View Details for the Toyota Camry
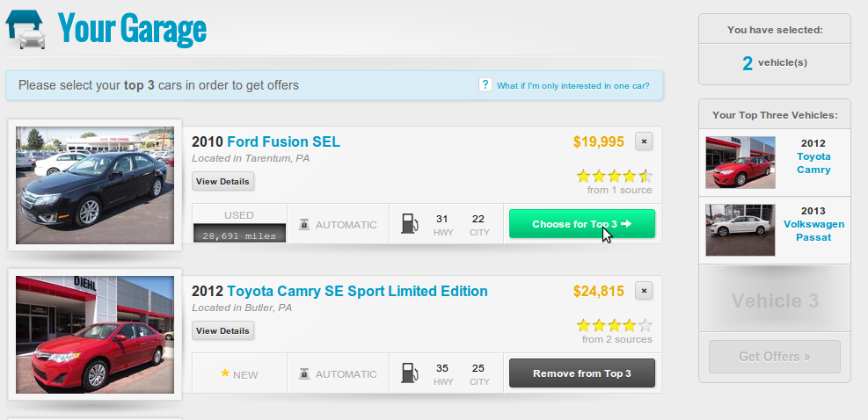 223,331
